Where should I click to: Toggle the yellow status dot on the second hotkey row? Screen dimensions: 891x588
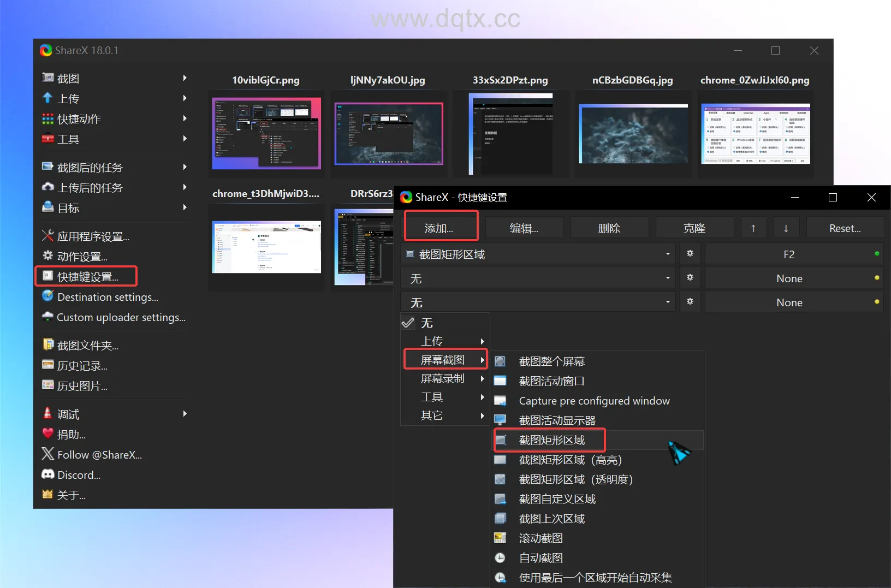(x=877, y=278)
